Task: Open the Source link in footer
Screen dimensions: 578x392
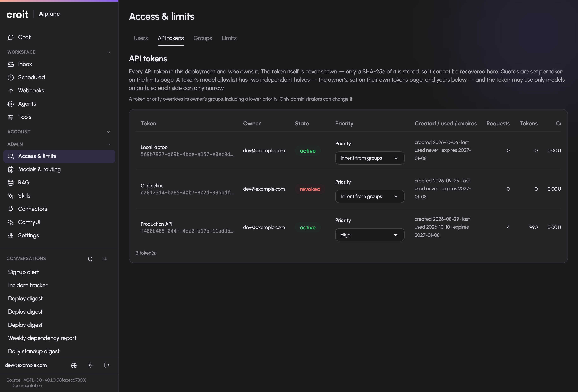Action: point(13,380)
